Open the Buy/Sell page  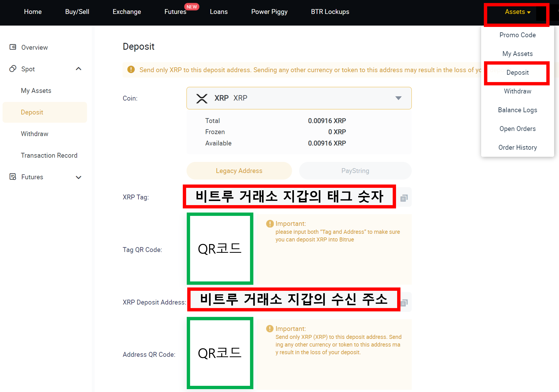coord(77,12)
